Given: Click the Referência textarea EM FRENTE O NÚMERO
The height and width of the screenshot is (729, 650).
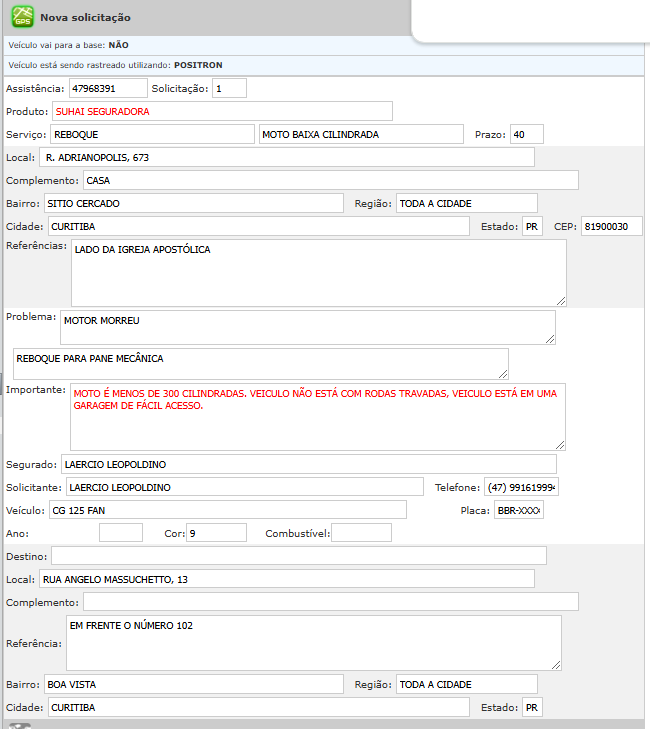Looking at the screenshot, I should [x=314, y=643].
